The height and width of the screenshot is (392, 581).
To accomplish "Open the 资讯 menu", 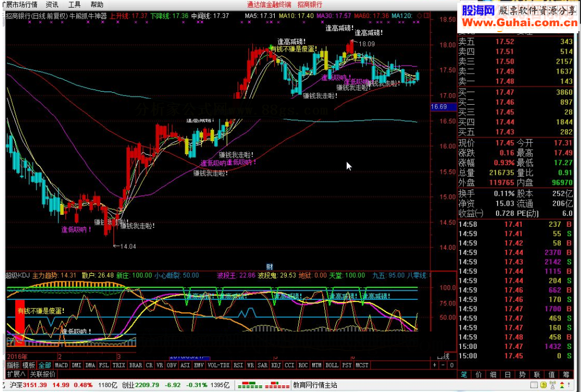I will tap(52, 4).
